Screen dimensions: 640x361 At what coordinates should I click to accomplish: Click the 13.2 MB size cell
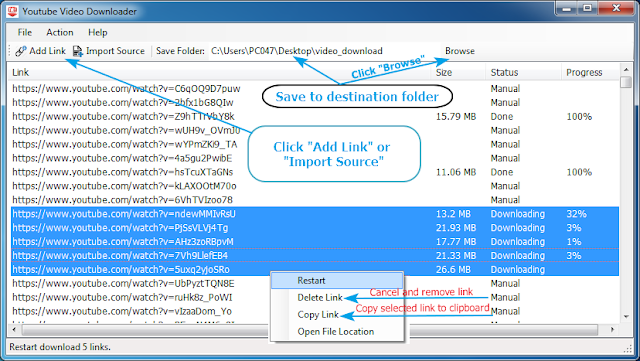[x=453, y=214]
